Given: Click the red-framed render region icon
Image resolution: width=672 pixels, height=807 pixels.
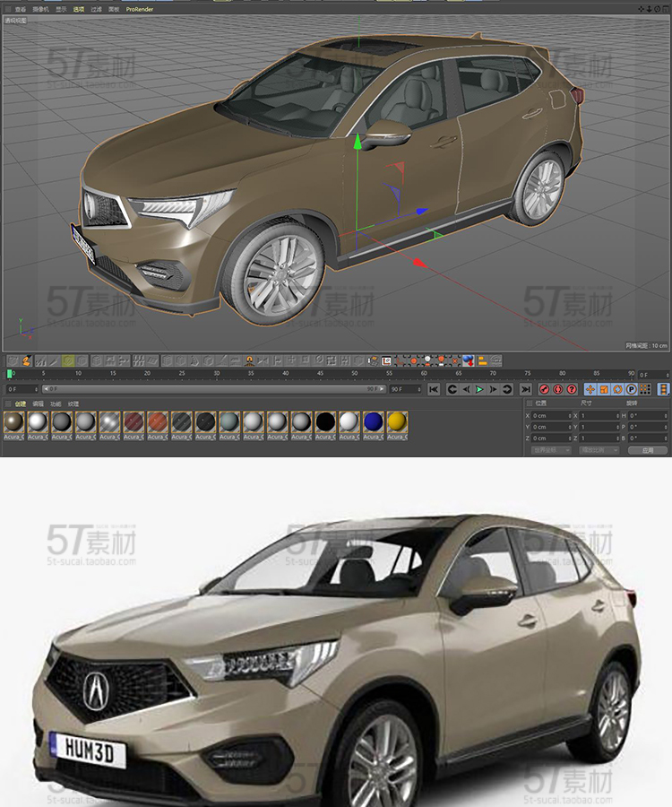Looking at the screenshot, I should 387,360.
